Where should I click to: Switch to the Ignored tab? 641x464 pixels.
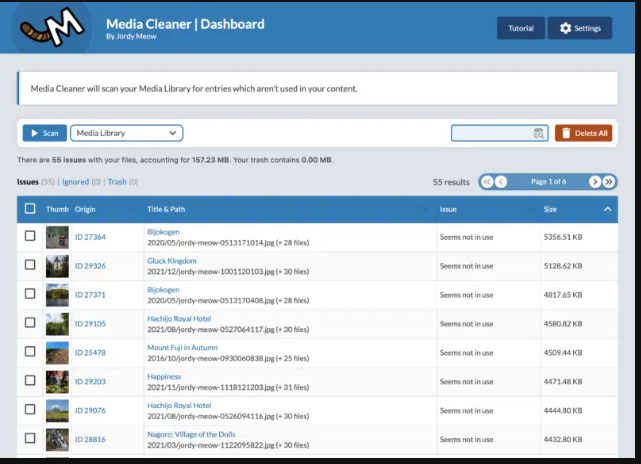[x=75, y=182]
